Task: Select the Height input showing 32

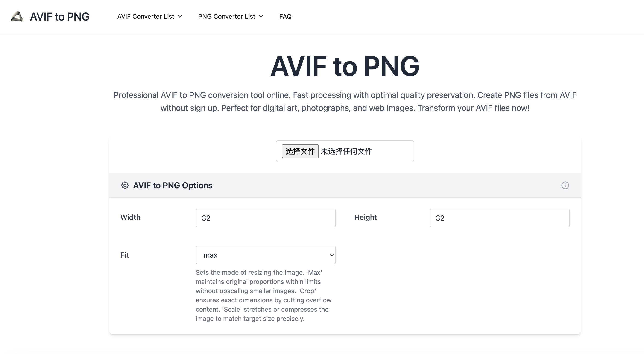Action: (499, 218)
